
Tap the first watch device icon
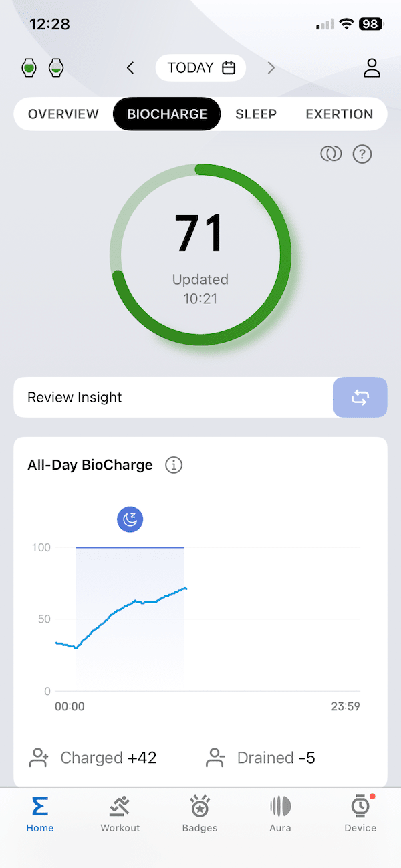point(29,67)
